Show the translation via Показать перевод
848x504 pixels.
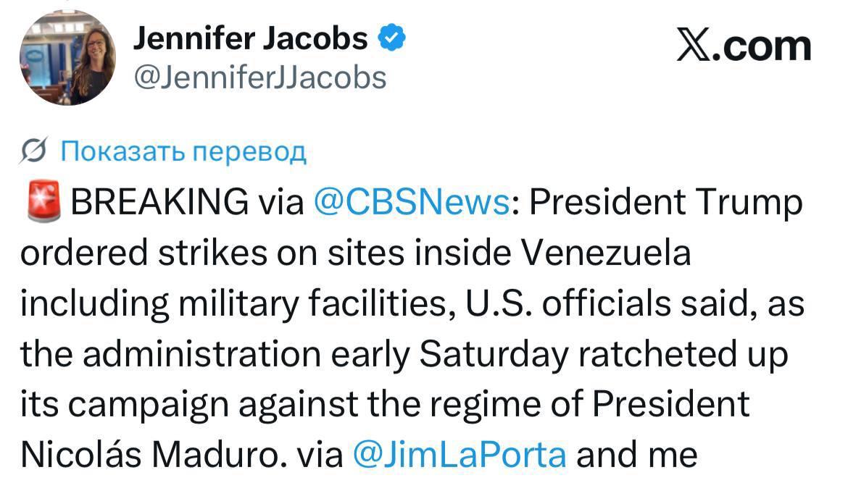click(x=183, y=151)
